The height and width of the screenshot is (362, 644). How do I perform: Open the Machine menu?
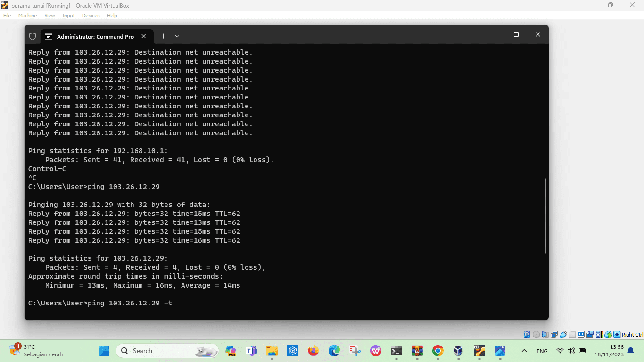tap(27, 16)
